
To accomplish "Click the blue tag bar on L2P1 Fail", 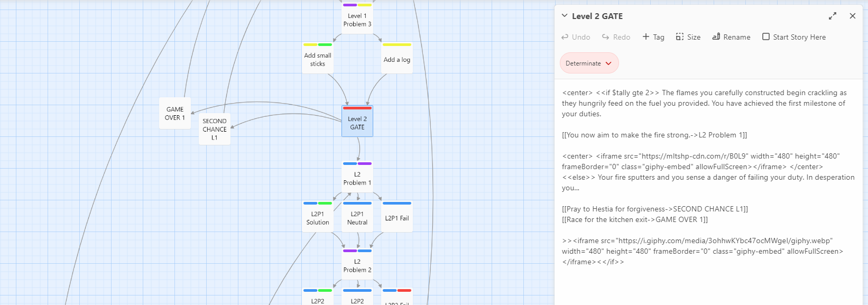I will pyautogui.click(x=397, y=203).
